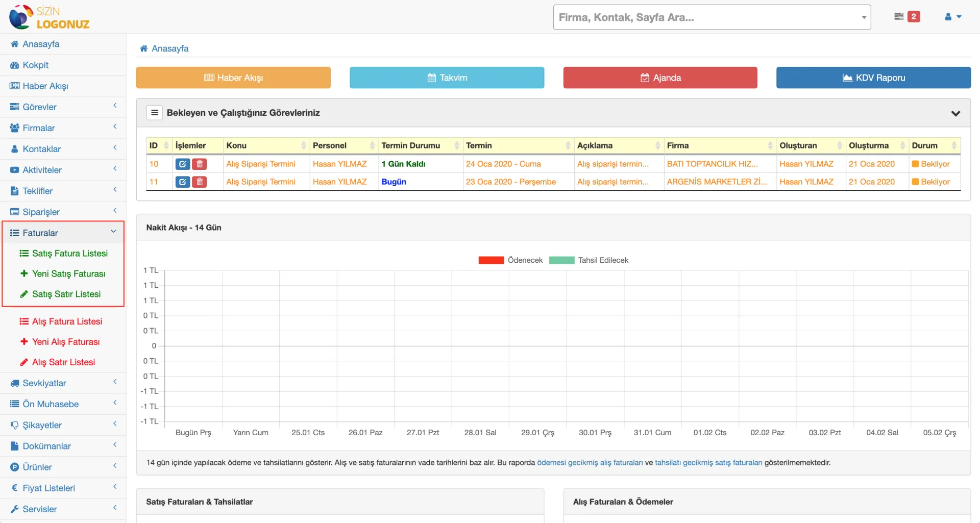Screen dimensions: 980x523
Task: Follow the ödemesi gecikmiş alış faturaları link
Action: pyautogui.click(x=590, y=462)
